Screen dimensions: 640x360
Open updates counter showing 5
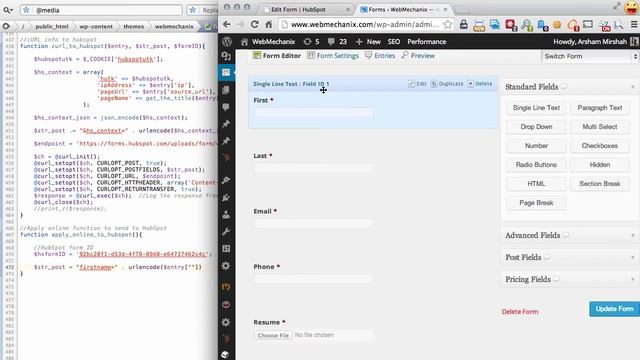tap(311, 42)
